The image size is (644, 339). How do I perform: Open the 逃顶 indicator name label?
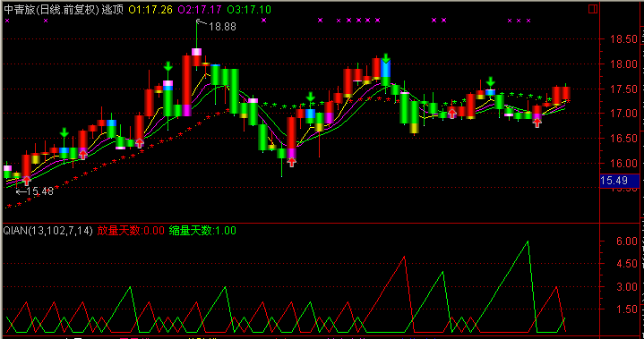tap(113, 10)
